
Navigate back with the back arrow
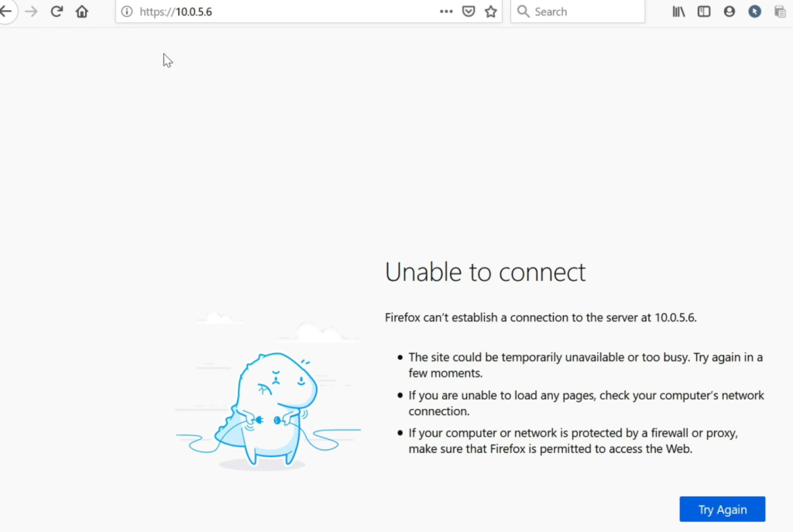click(8, 12)
